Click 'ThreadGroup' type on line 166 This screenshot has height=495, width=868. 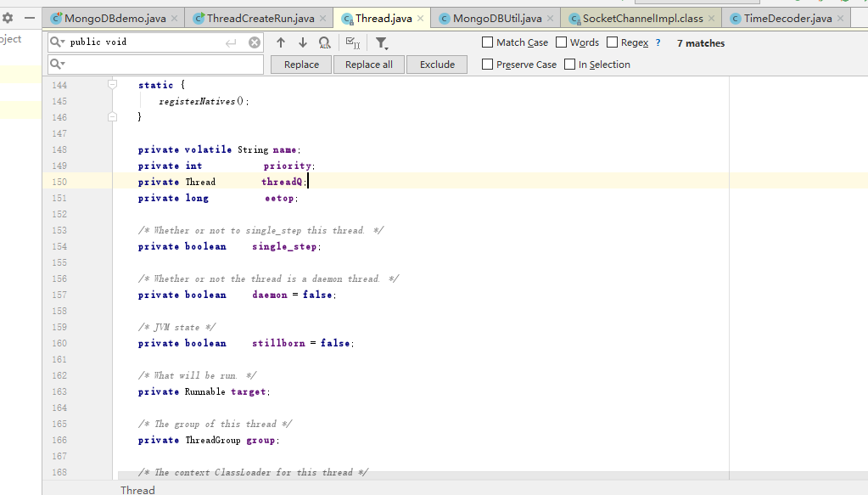point(213,440)
